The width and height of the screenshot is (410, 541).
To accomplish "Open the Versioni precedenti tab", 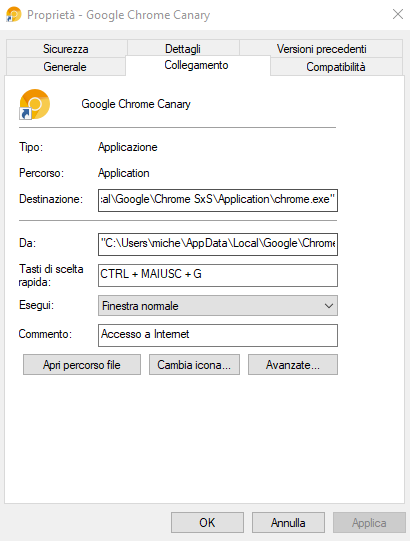I will (321, 48).
